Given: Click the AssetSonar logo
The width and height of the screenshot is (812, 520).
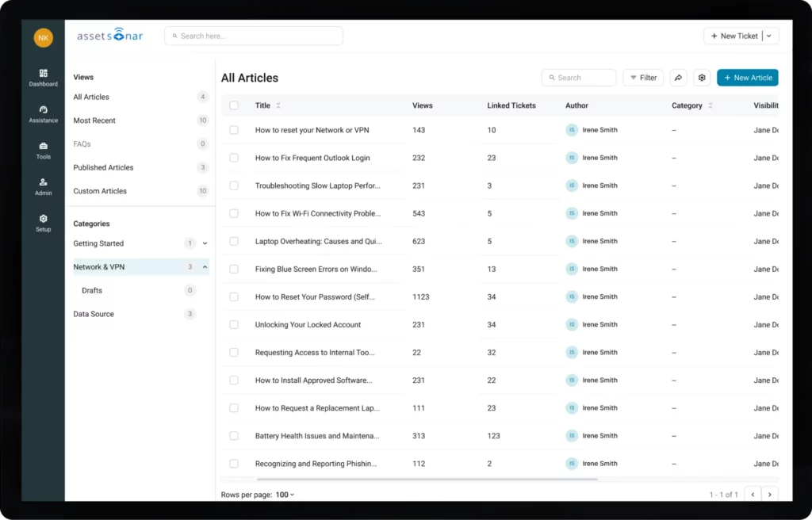Looking at the screenshot, I should (109, 35).
